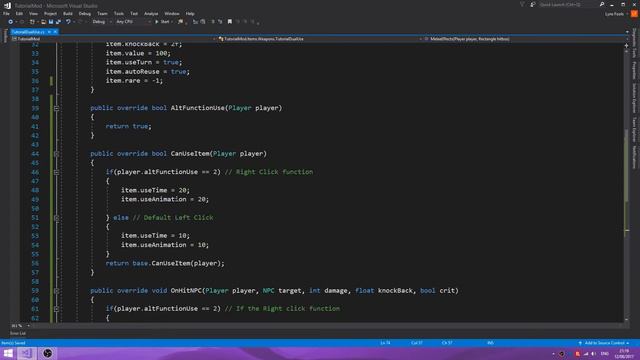The width and height of the screenshot is (640, 360).
Task: Collapse the else block at line 51
Action: 56,218
